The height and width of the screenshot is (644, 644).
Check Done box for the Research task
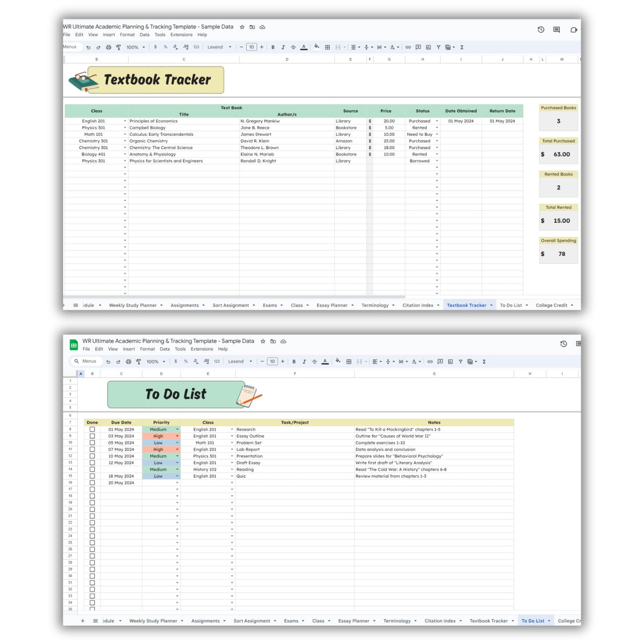click(x=92, y=430)
